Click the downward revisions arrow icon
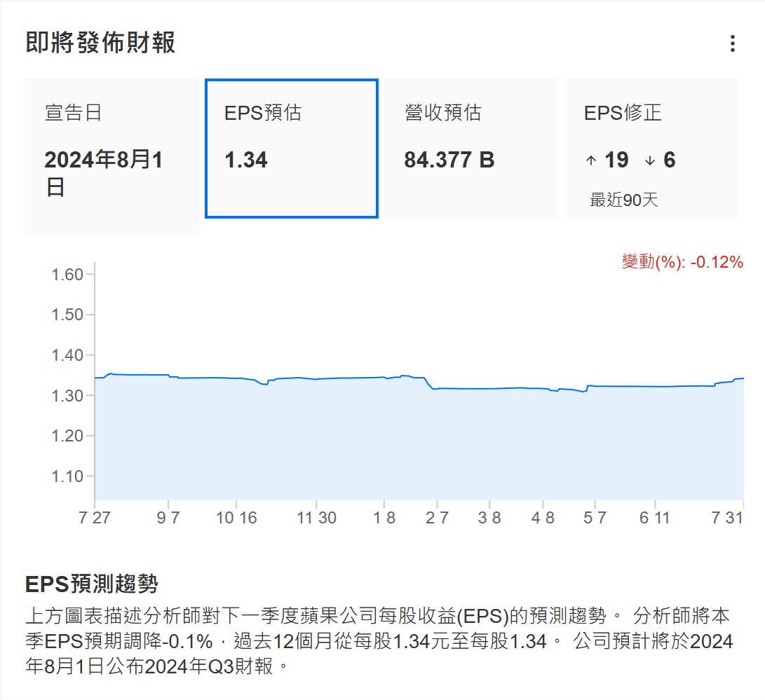 649,160
